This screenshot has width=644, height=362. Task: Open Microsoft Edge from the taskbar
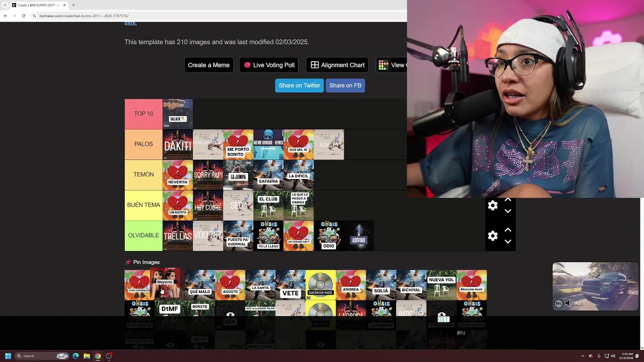[75, 356]
